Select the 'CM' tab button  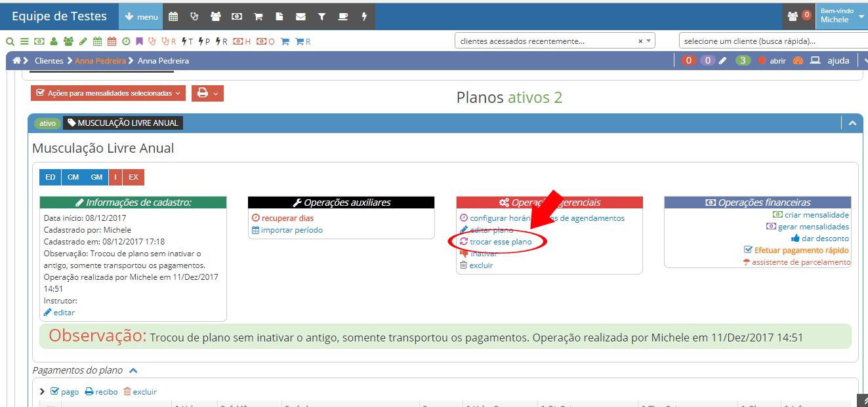(x=73, y=177)
